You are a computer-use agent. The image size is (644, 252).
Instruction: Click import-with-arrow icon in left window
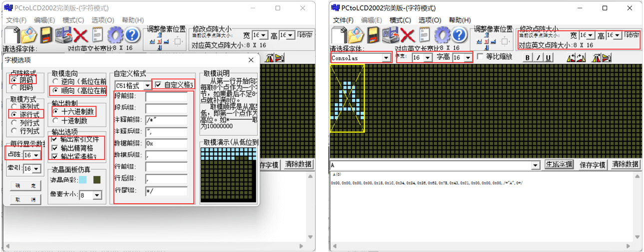(x=63, y=35)
